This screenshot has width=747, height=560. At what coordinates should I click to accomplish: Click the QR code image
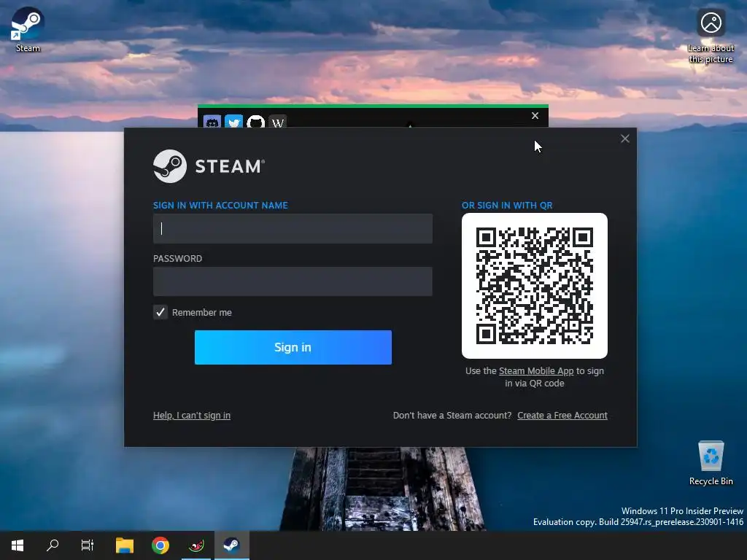click(535, 286)
